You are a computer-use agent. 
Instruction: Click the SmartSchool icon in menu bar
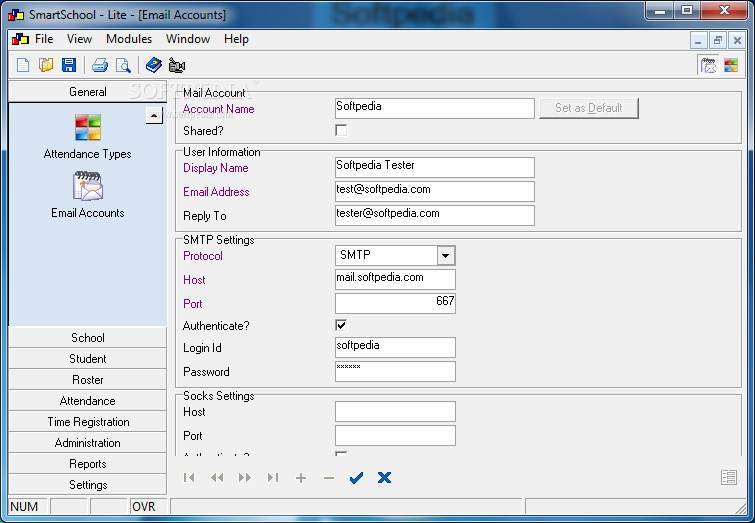pos(20,39)
